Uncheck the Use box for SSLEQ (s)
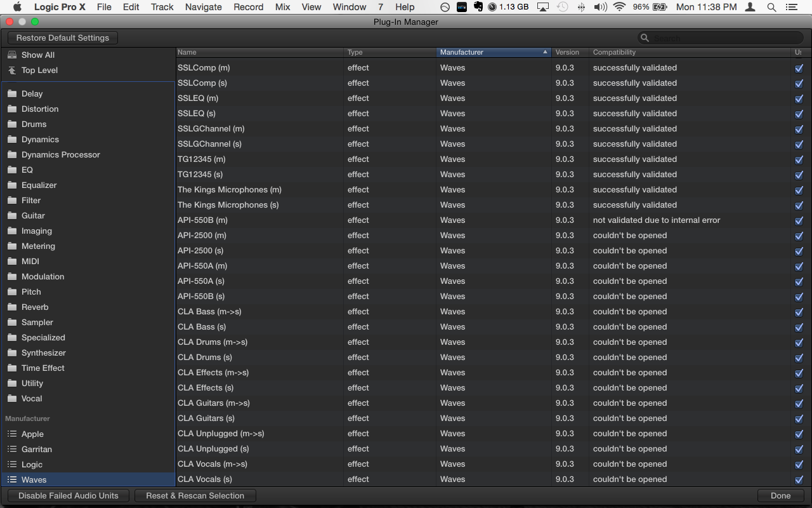This screenshot has width=812, height=508. [799, 114]
